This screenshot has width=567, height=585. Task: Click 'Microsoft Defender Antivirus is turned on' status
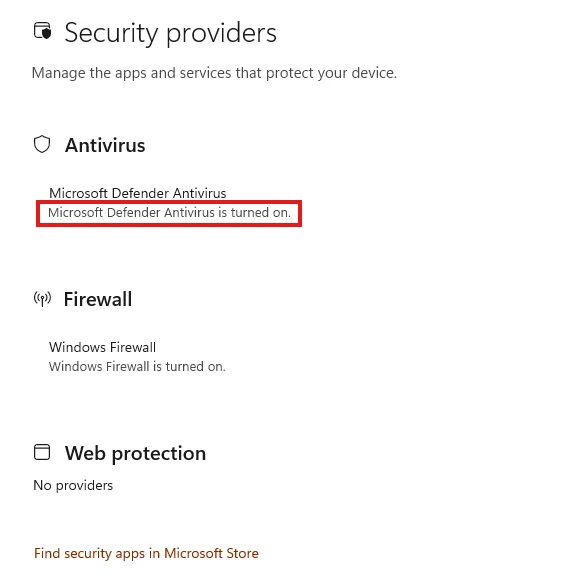(x=169, y=213)
